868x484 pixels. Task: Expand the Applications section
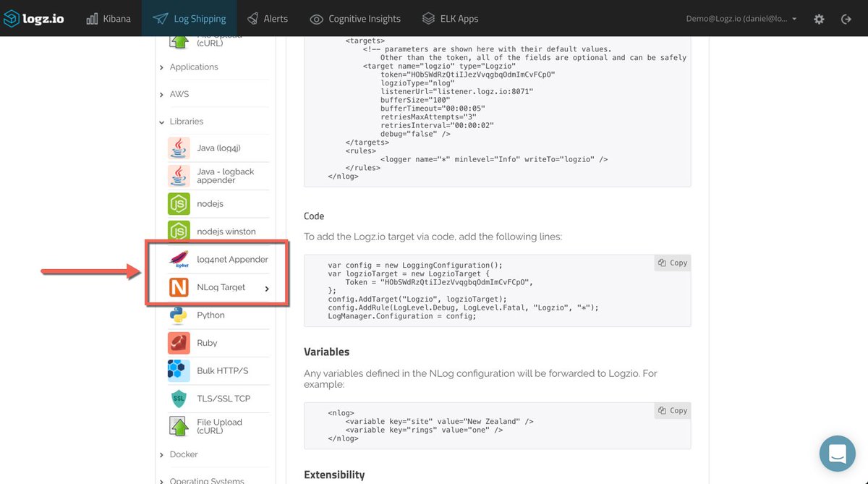tap(188, 67)
